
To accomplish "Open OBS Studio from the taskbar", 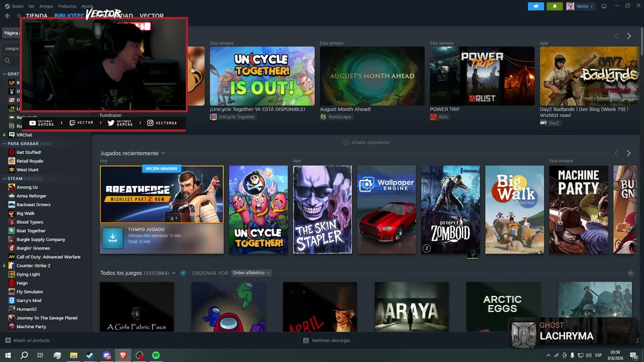I will [140, 355].
